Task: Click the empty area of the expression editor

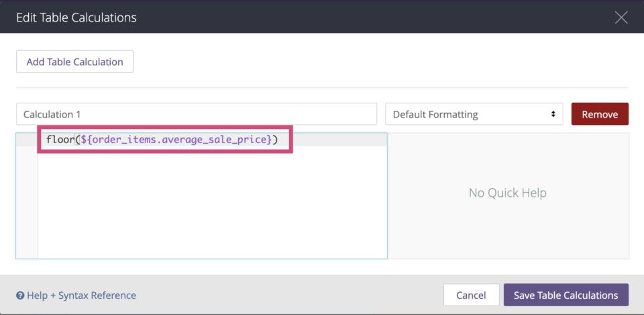Action: pos(212,202)
